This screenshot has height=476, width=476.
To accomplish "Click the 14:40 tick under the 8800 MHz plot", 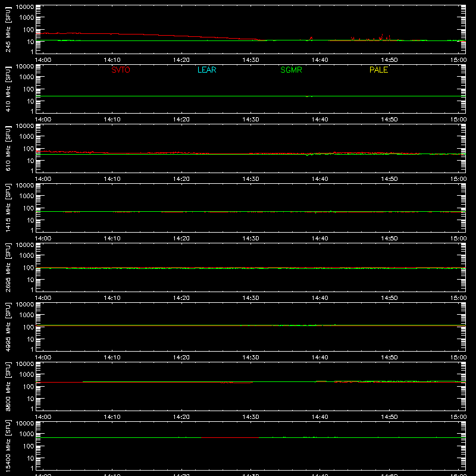I will [320, 417].
